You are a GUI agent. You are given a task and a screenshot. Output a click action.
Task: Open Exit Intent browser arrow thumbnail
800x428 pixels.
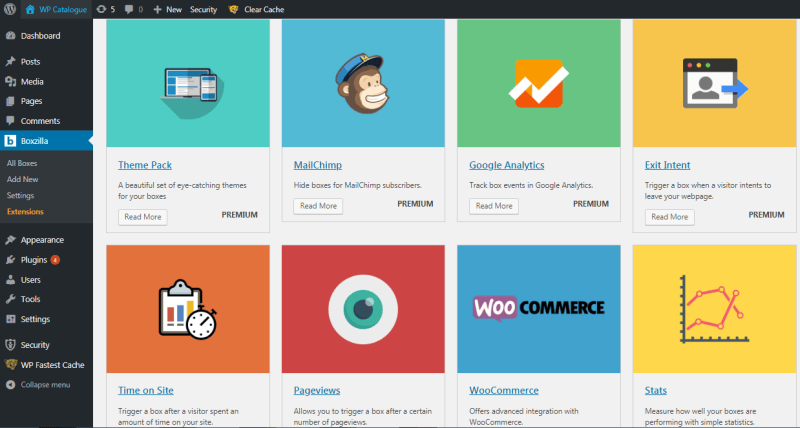(714, 83)
